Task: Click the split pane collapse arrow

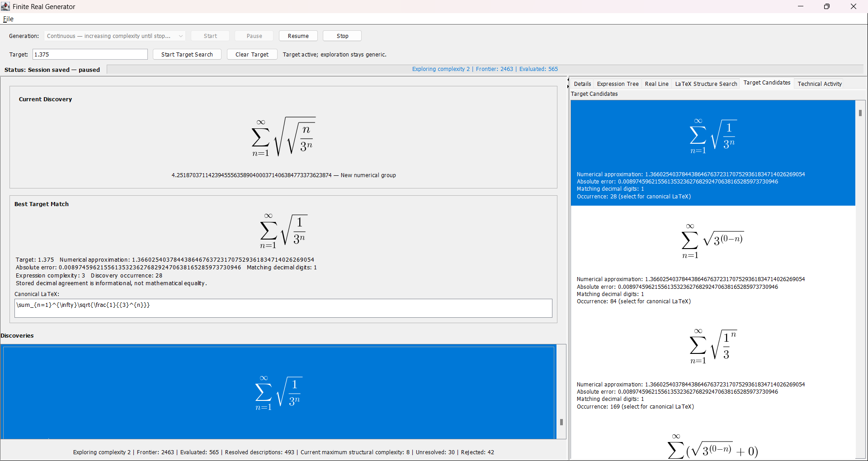Action: [568, 80]
